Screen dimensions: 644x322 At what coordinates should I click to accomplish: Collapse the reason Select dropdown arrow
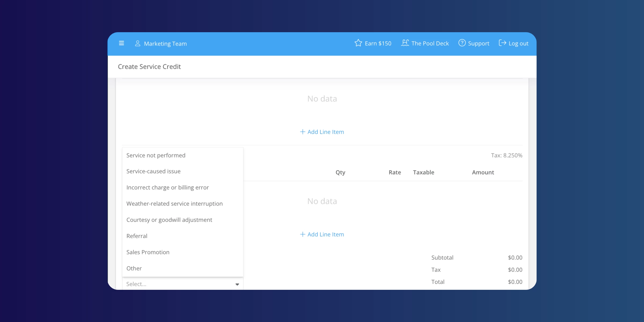[x=237, y=284]
